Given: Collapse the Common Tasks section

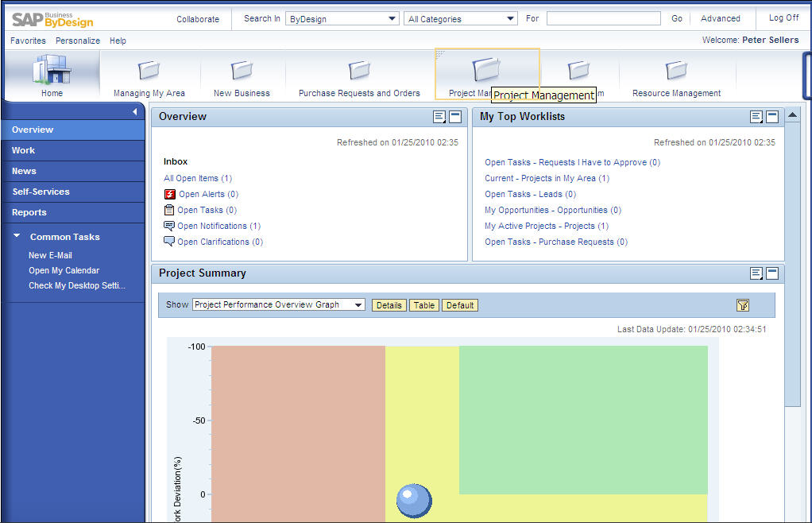Looking at the screenshot, I should point(17,236).
